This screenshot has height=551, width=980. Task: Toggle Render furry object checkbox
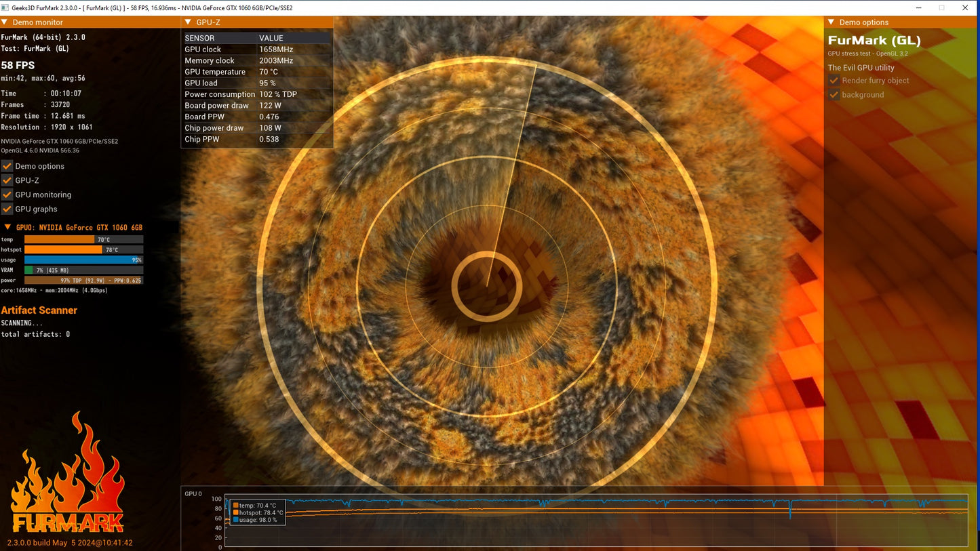point(834,81)
